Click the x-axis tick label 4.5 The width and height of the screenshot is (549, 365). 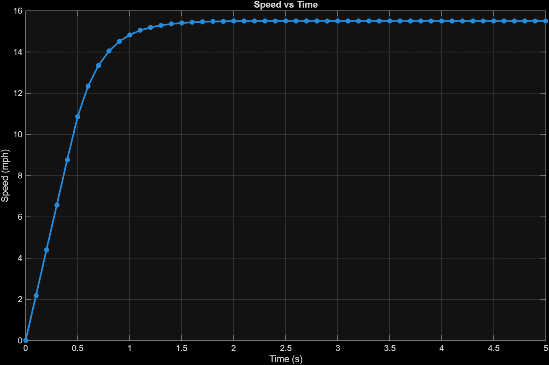click(493, 348)
